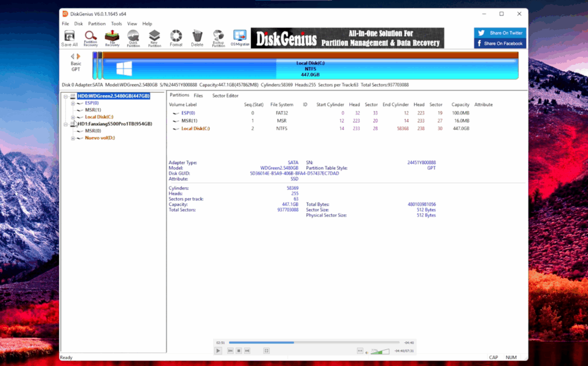Image resolution: width=588 pixels, height=366 pixels.
Task: Click the Save All toolbar icon
Action: point(69,38)
